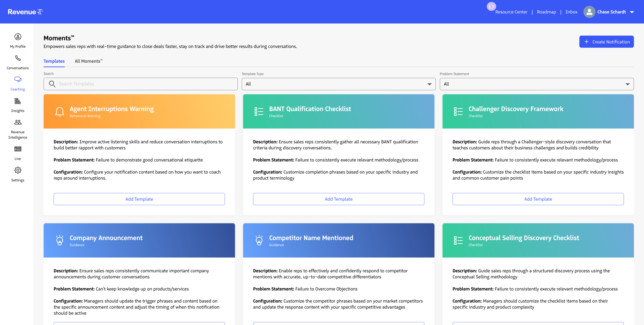Open the Live list icon
The height and width of the screenshot is (325, 644).
point(18,149)
